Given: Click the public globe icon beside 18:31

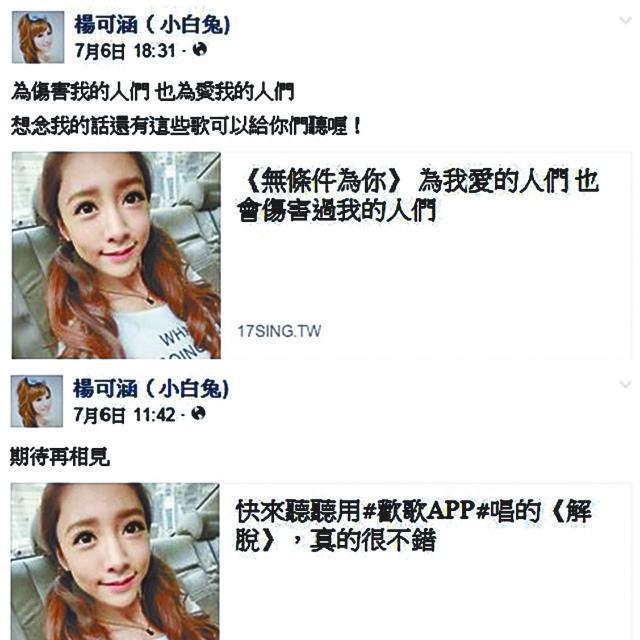Looking at the screenshot, I should click(200, 49).
